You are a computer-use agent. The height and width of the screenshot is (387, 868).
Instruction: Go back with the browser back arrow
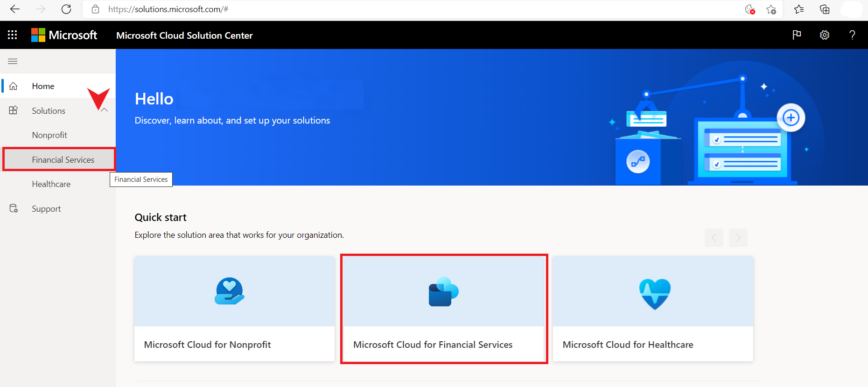pyautogui.click(x=15, y=9)
